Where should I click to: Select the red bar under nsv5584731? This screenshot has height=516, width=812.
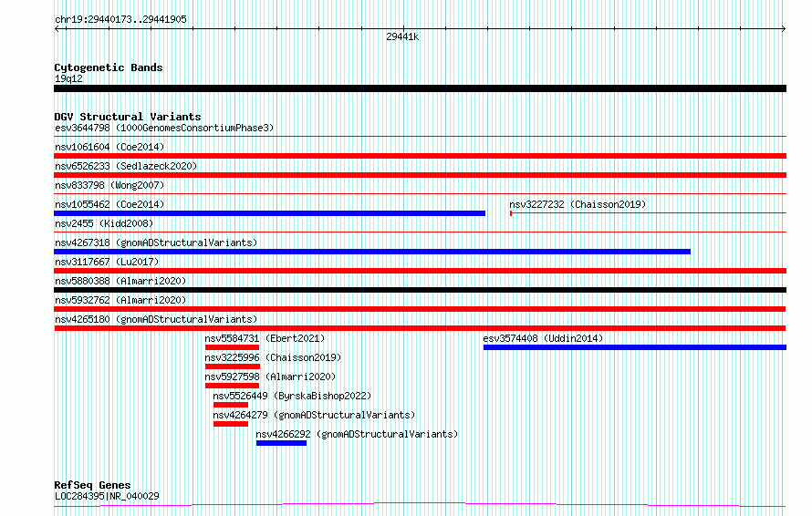232,347
